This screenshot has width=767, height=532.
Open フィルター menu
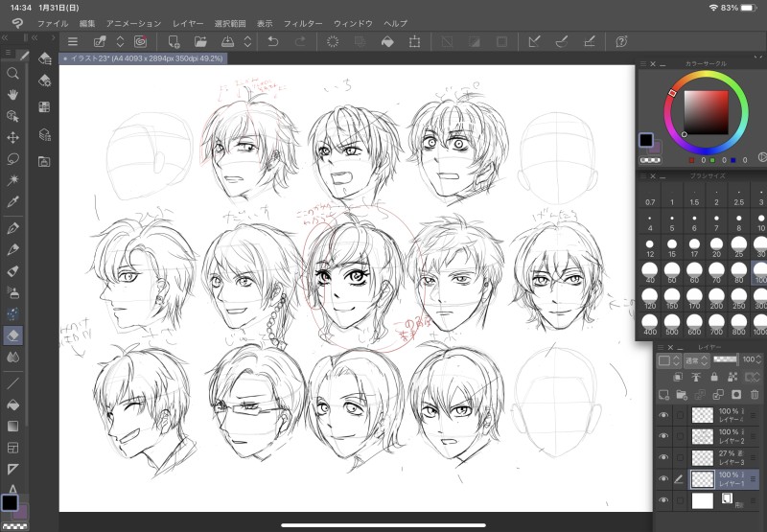click(x=303, y=23)
